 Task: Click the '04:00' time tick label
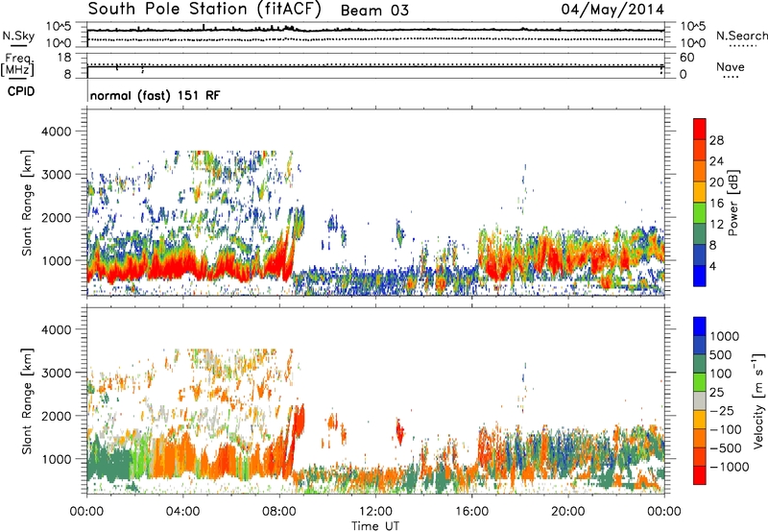coord(182,512)
